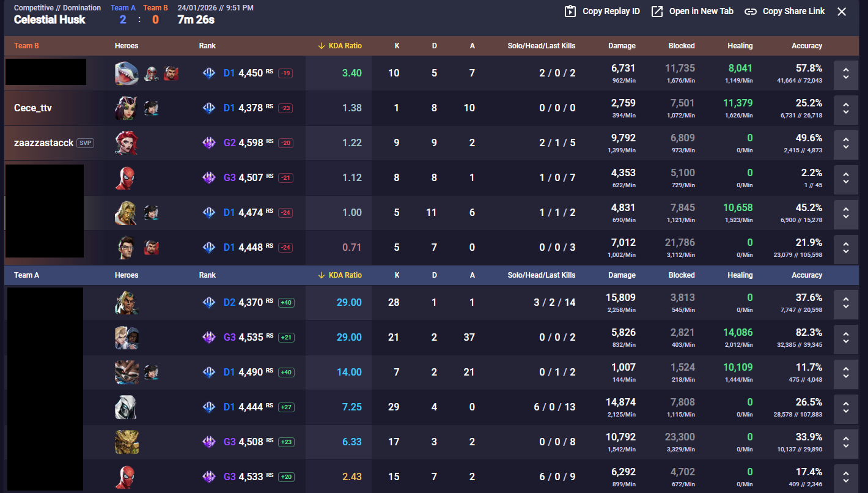This screenshot has height=493, width=868.
Task: Expand the row with KDA ratio 14.00
Action: coord(846,373)
